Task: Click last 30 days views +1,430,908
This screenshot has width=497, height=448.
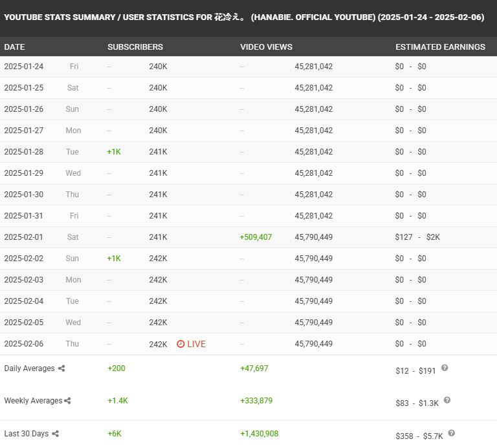Action: click(x=260, y=433)
